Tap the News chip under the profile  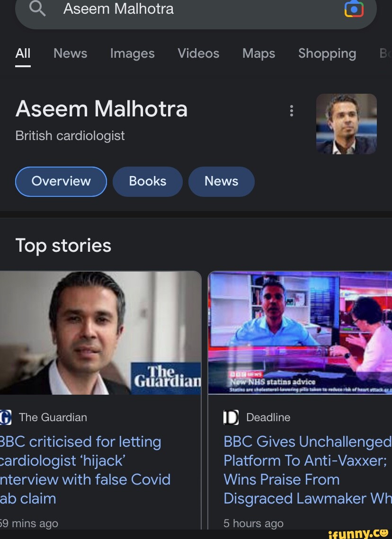221,181
